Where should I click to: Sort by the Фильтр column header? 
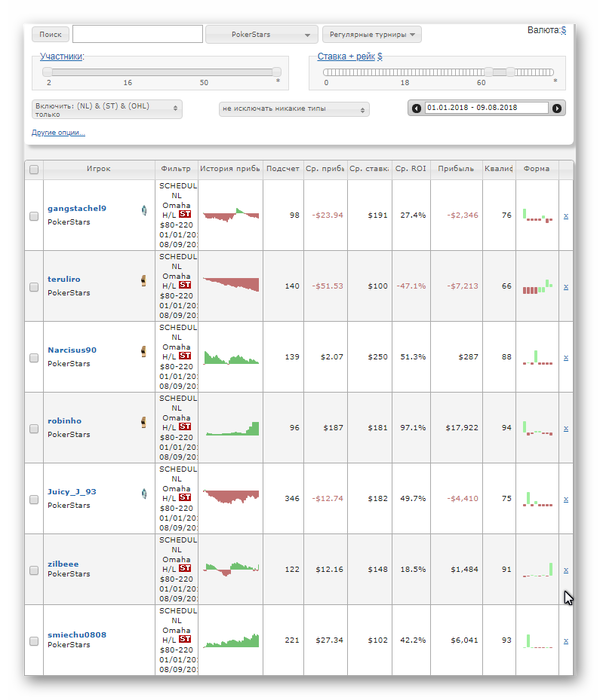tap(176, 169)
